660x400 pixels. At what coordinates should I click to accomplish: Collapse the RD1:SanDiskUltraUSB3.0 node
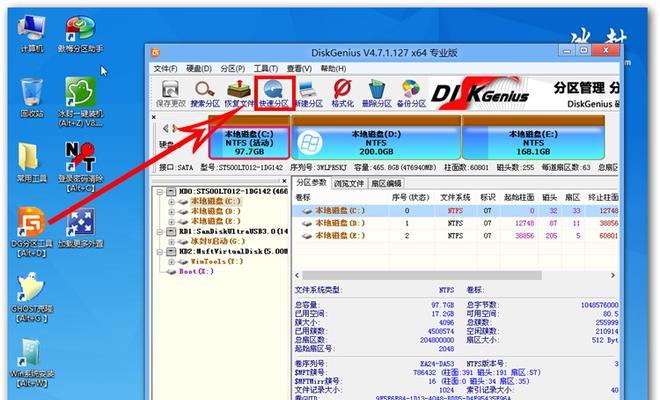point(160,232)
